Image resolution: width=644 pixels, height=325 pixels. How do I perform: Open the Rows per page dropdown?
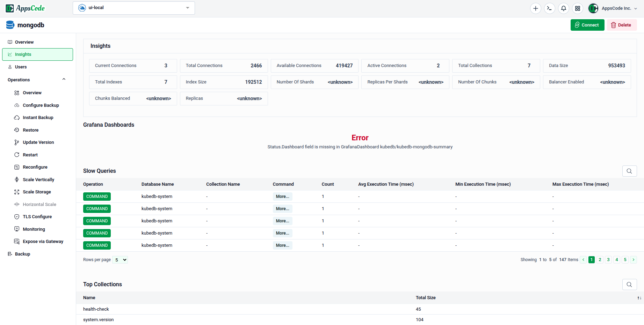point(120,260)
